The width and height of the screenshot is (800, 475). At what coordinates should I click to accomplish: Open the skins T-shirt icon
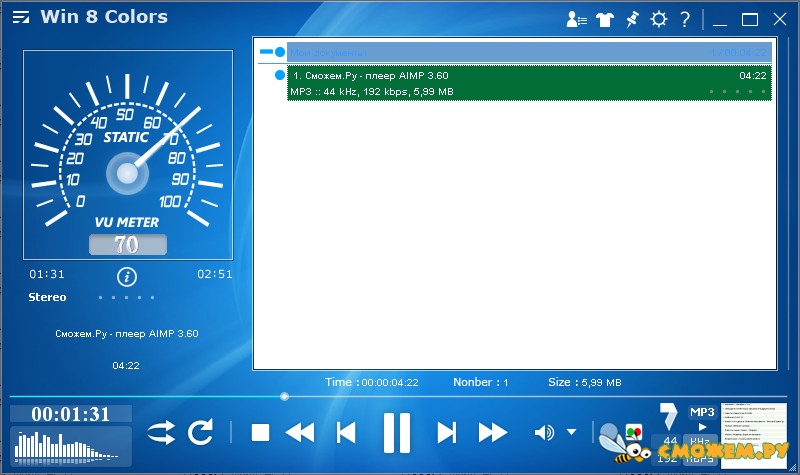605,19
